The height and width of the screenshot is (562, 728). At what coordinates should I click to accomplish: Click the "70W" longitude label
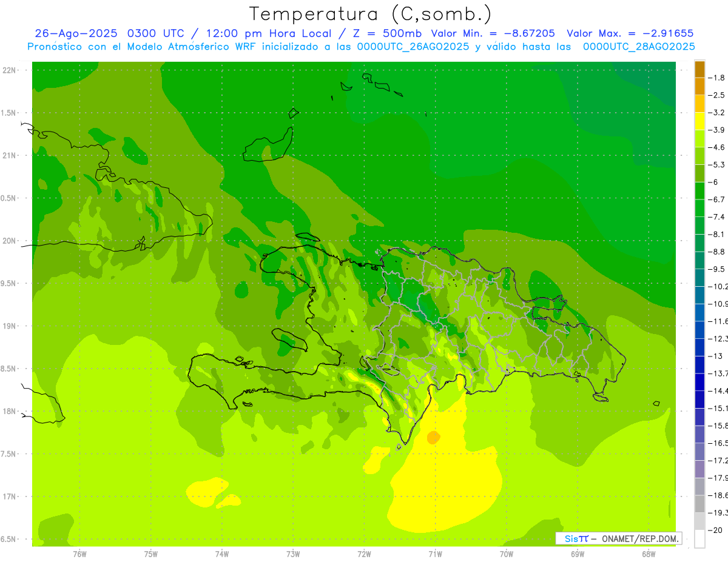click(506, 554)
